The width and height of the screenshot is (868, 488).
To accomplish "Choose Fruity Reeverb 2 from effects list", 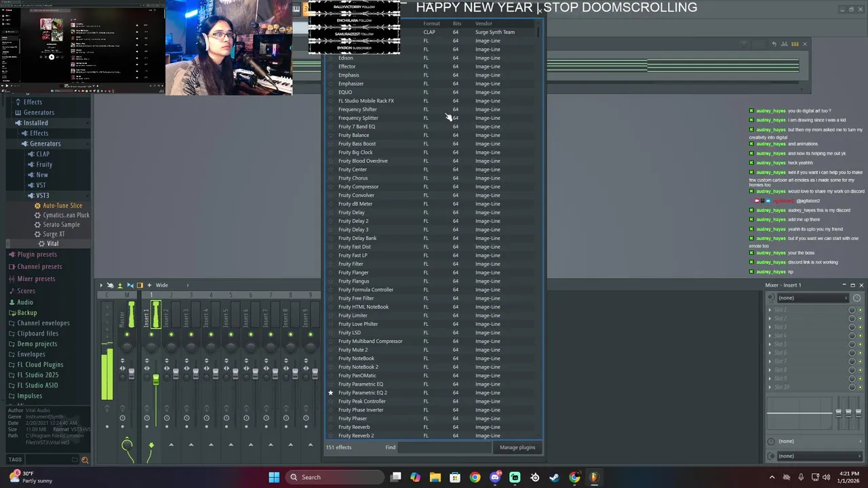I will pyautogui.click(x=356, y=436).
